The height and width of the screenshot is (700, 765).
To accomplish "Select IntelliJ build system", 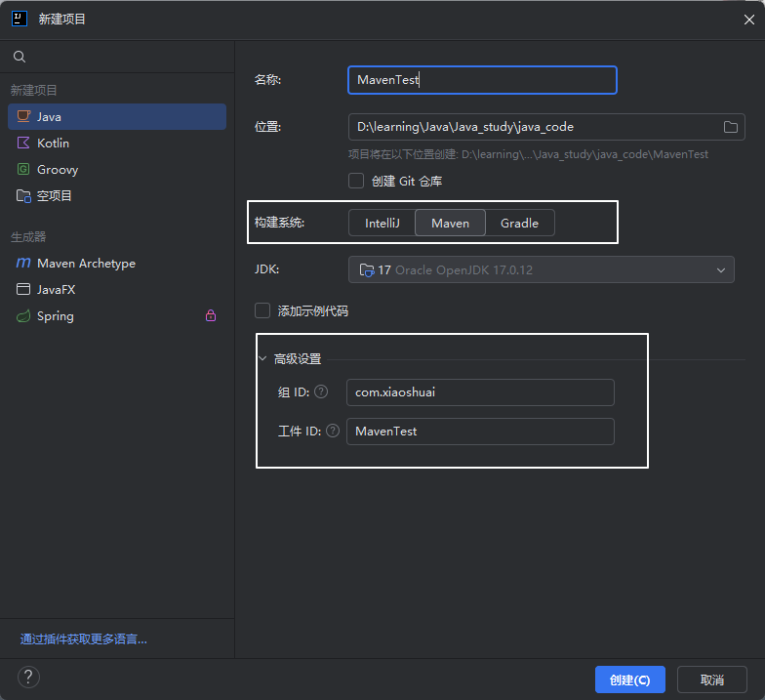I will 382,223.
